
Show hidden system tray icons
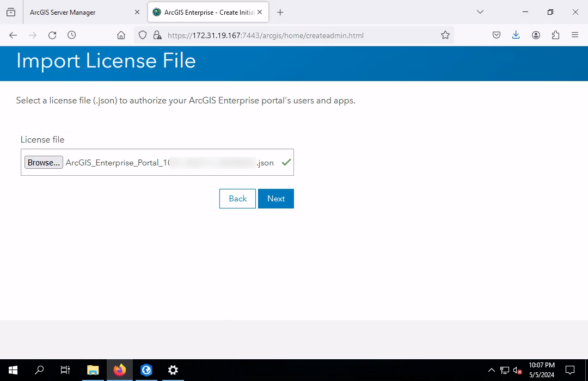tap(492, 371)
